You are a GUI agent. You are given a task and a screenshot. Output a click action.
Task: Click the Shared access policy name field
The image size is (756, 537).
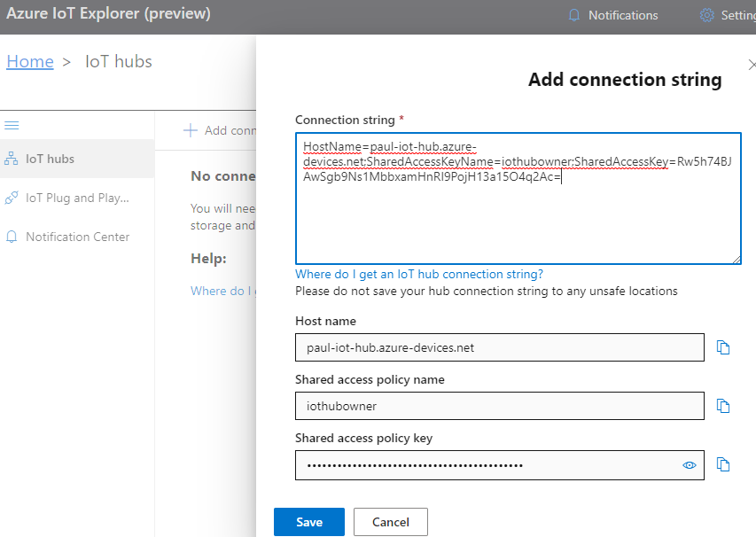(500, 406)
